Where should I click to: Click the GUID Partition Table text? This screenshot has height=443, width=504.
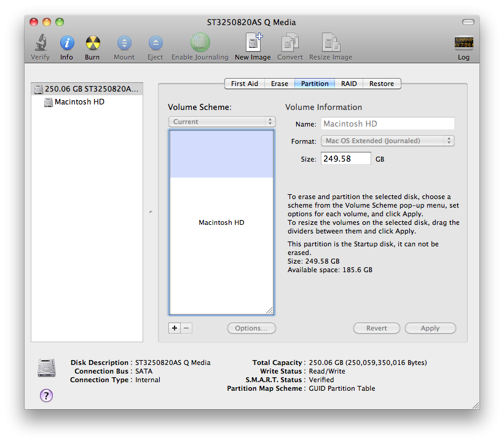pos(342,388)
